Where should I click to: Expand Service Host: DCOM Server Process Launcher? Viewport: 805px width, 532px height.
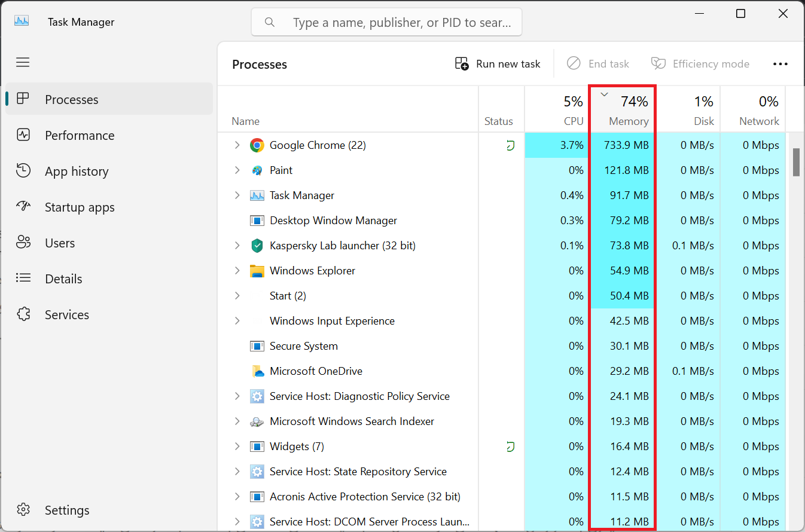point(237,522)
